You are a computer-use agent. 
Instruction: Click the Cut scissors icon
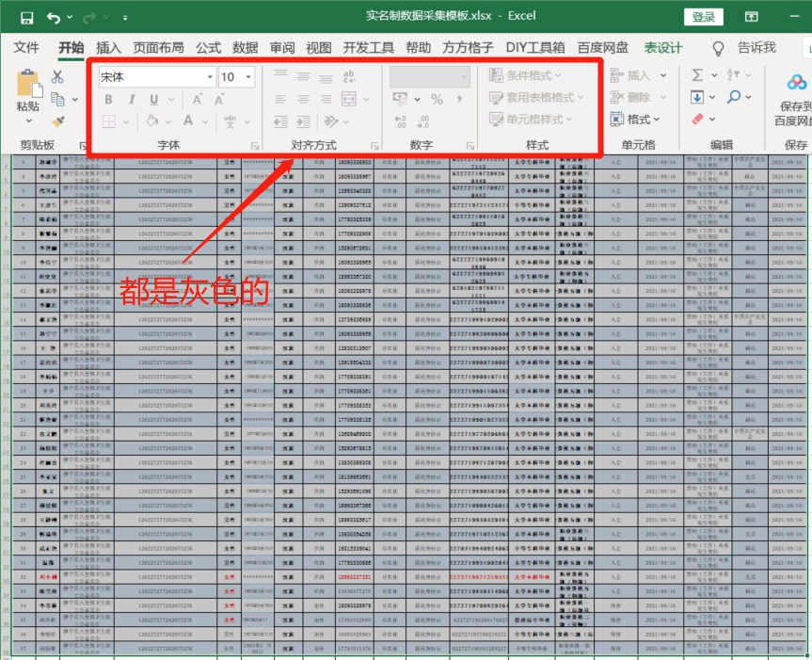tap(57, 76)
